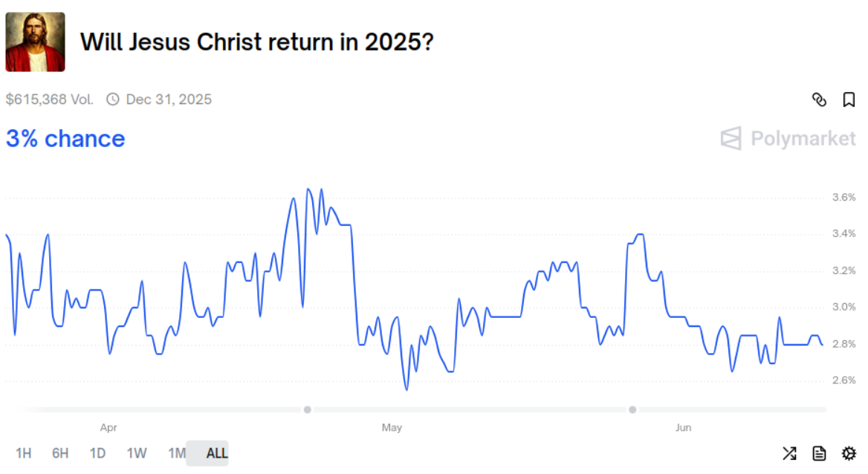Image resolution: width=868 pixels, height=474 pixels.
Task: Click the shuffle arrows icon below the chart
Action: tap(789, 453)
